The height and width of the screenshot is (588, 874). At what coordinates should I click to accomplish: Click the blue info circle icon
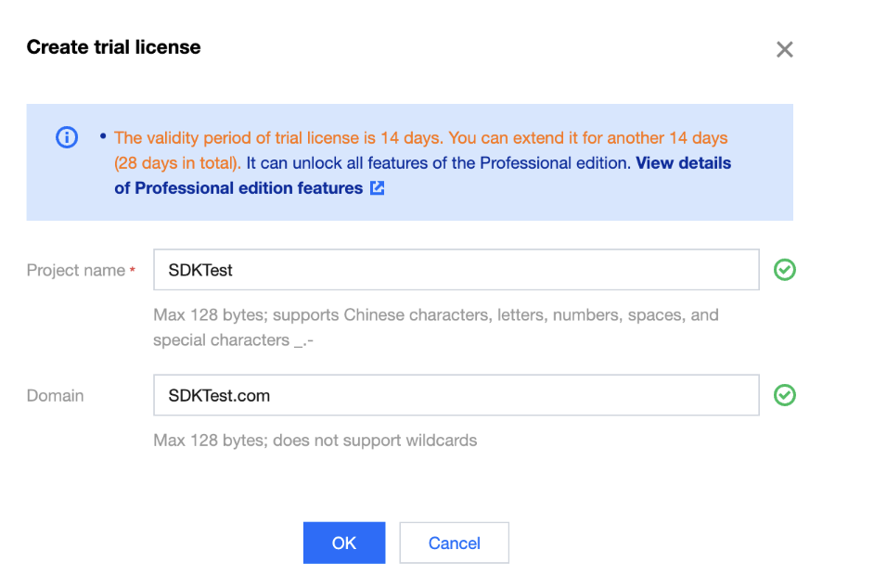[x=67, y=137]
